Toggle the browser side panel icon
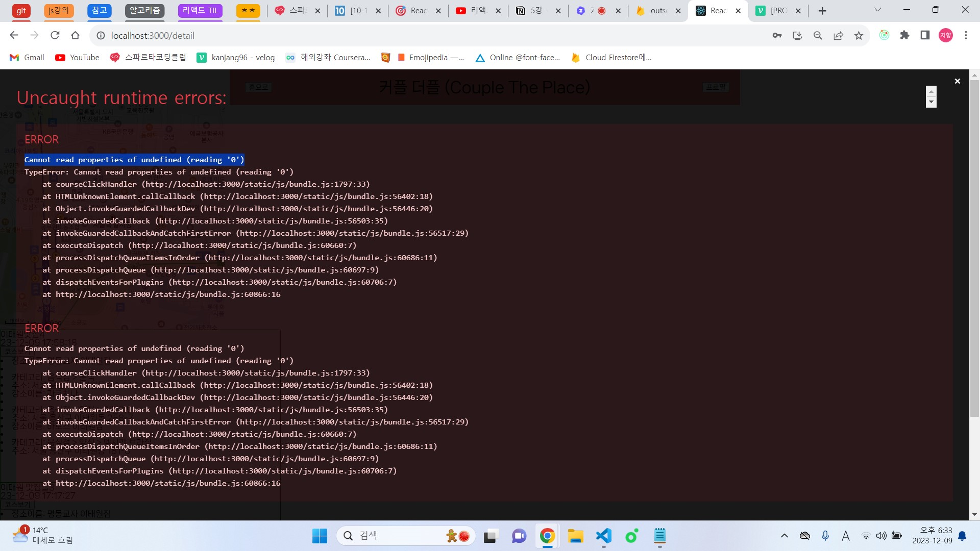 point(925,35)
